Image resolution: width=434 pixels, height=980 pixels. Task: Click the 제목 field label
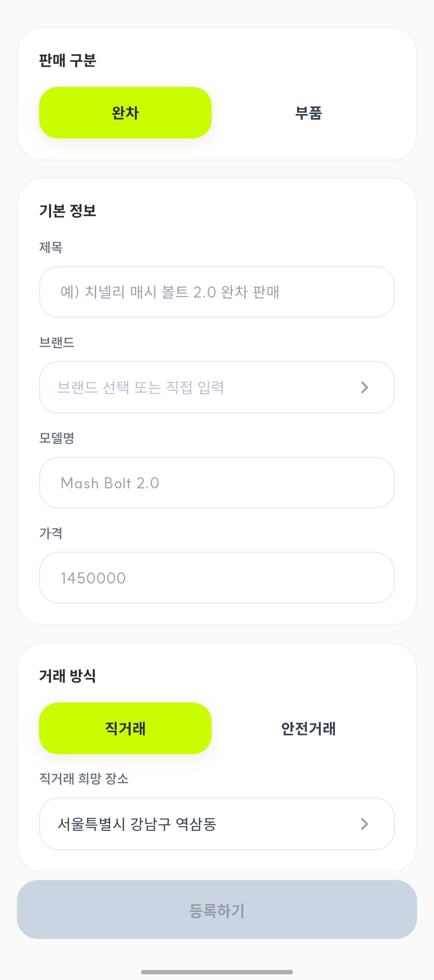click(x=51, y=247)
